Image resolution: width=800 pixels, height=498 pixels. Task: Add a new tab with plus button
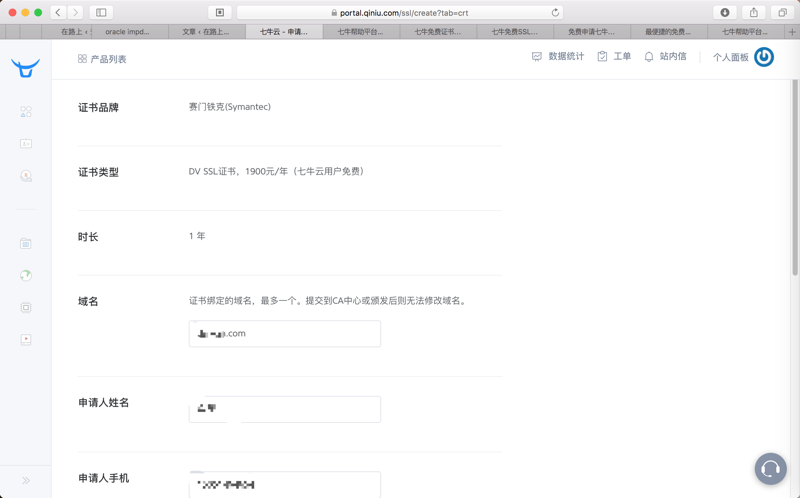click(x=792, y=32)
